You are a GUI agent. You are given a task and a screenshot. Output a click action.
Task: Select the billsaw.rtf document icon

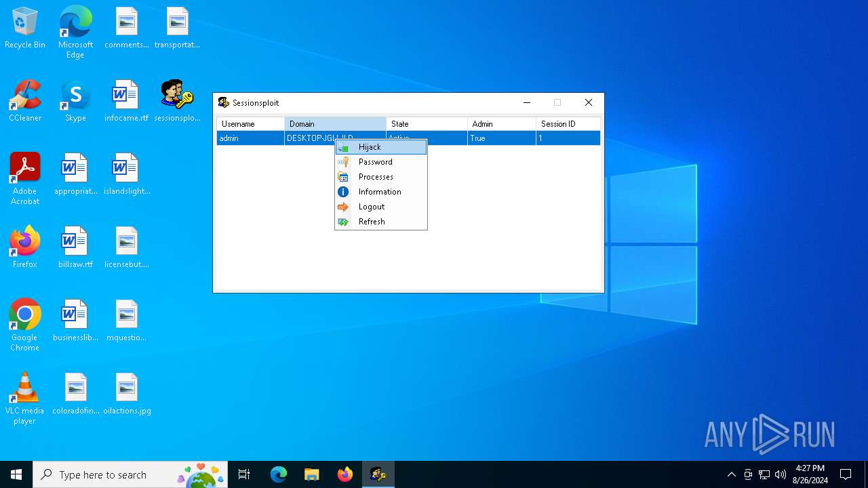75,247
